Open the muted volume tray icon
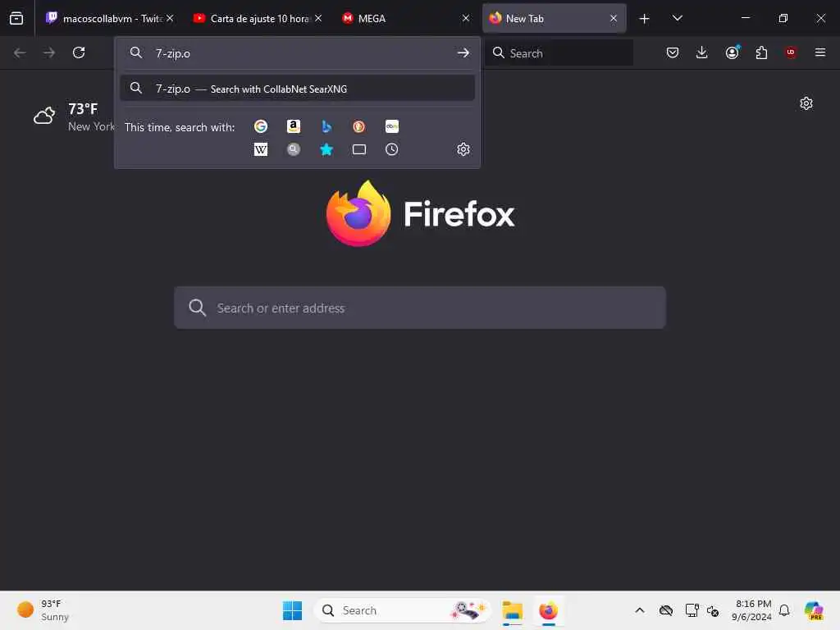 (713, 610)
